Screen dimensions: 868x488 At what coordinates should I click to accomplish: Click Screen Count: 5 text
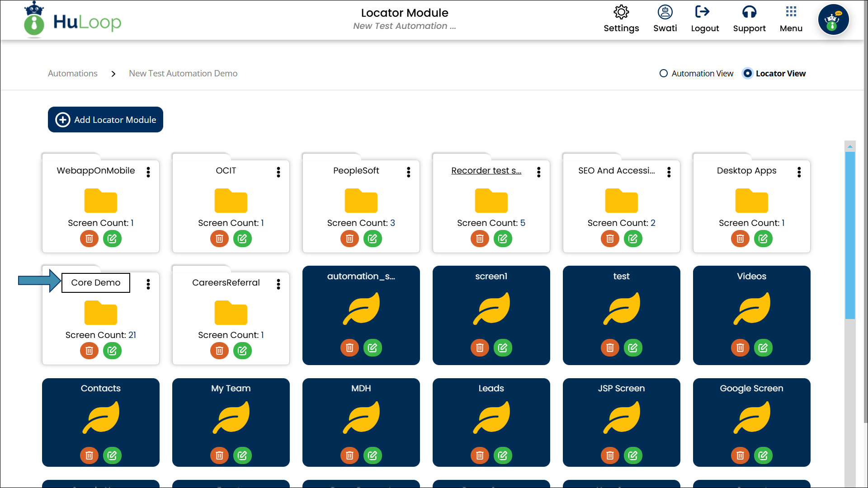pos(491,223)
